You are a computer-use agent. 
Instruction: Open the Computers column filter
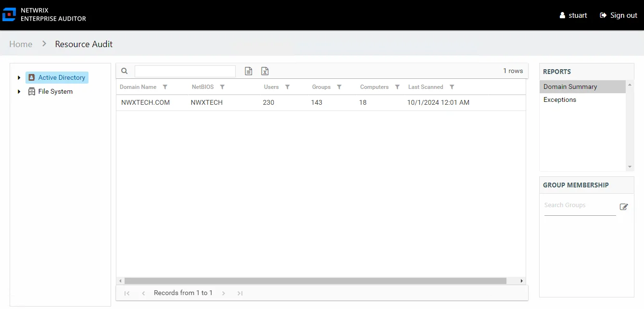(397, 87)
